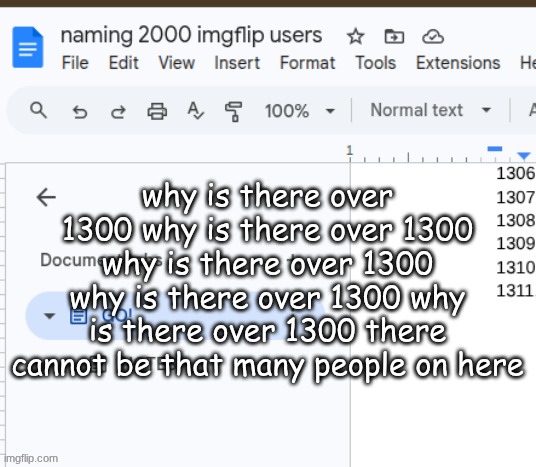Open the Format menu
The height and width of the screenshot is (467, 536).
(307, 63)
